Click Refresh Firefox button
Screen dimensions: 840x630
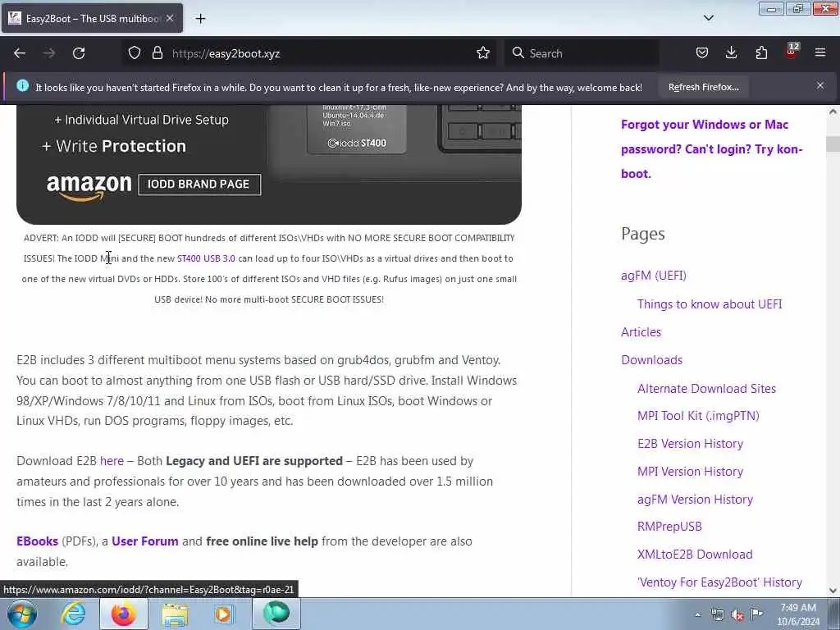click(x=703, y=87)
